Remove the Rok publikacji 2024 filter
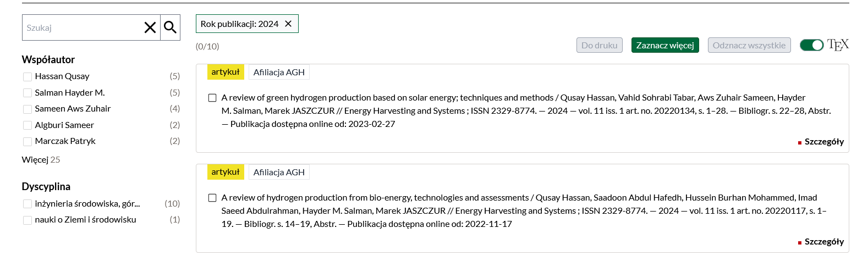 point(288,24)
